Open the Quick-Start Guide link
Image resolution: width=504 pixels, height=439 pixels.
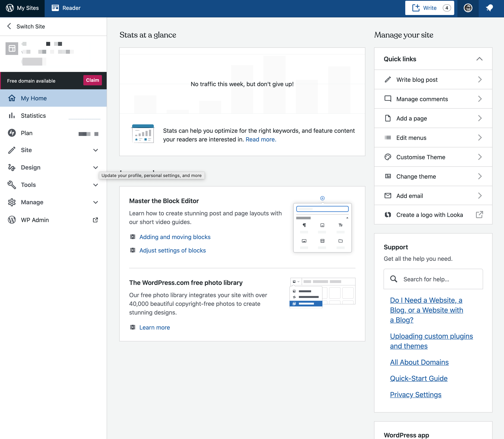418,378
